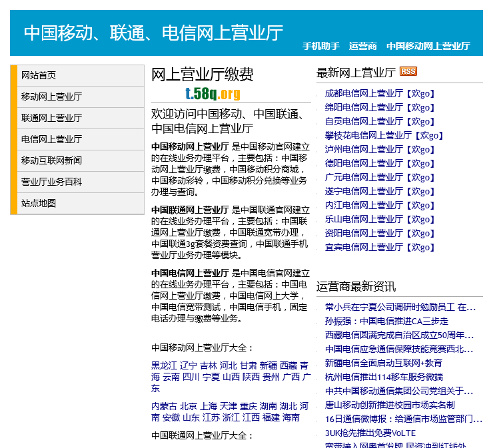Click 广西 province link
Viewport: 493px width, 448px height.
[291, 377]
